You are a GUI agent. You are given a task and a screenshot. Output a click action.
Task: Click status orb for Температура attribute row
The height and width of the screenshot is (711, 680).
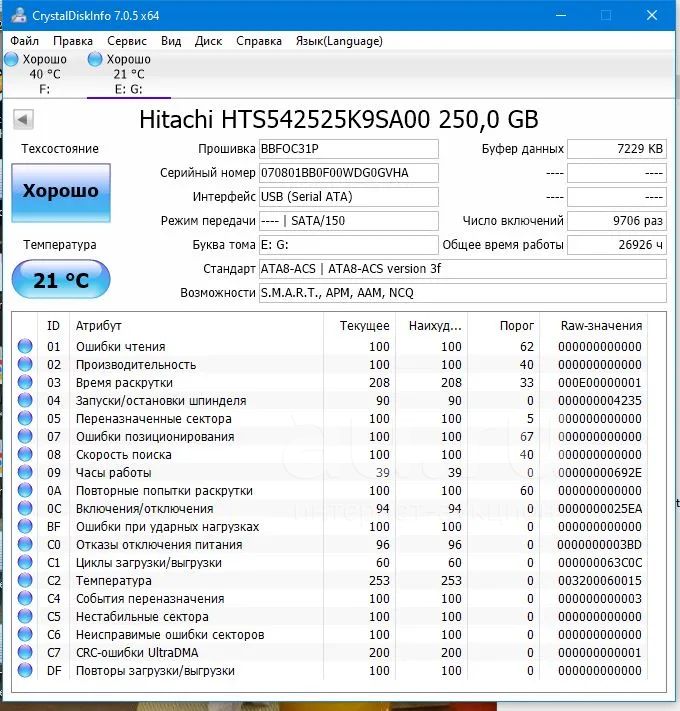point(25,581)
